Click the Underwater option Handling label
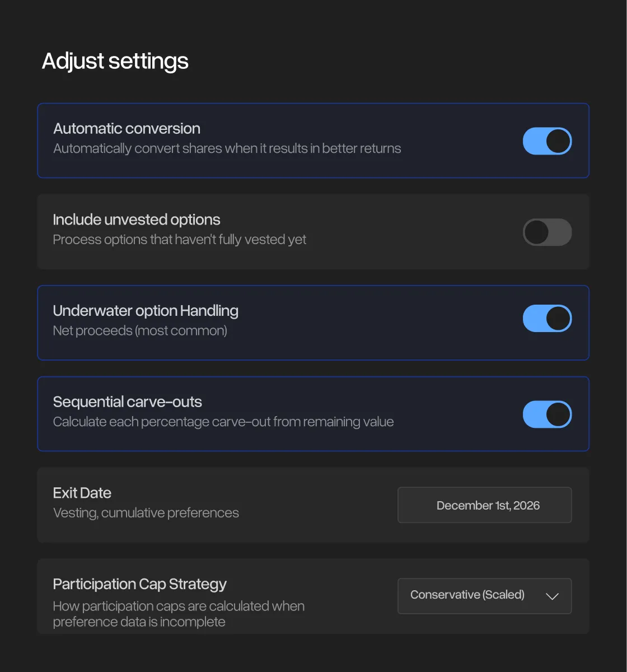The height and width of the screenshot is (672, 627). [146, 311]
